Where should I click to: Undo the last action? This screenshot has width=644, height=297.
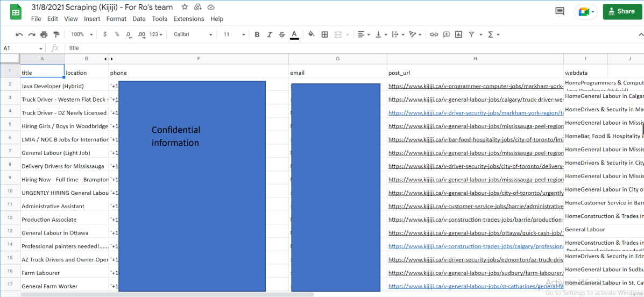[x=19, y=34]
